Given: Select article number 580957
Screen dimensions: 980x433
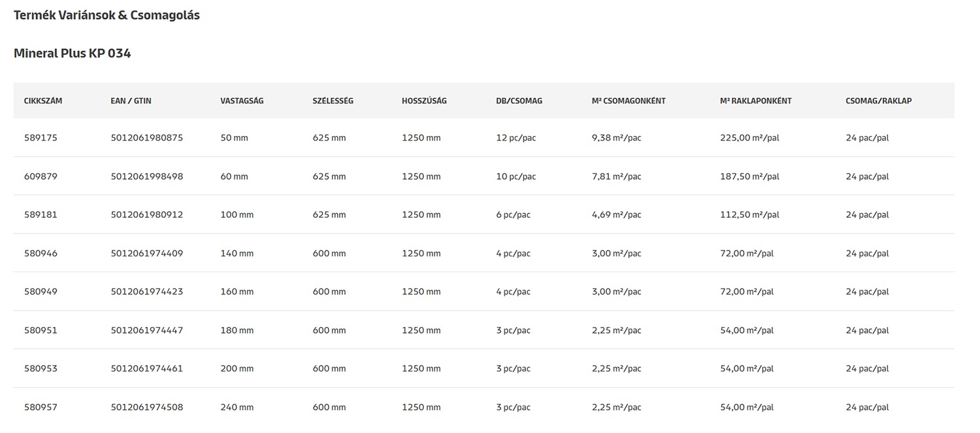Looking at the screenshot, I should click(41, 407).
